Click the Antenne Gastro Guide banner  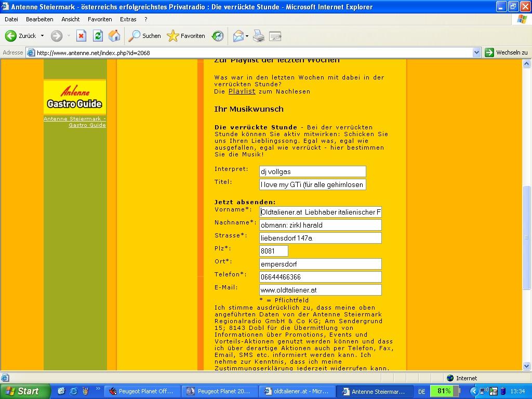(x=75, y=97)
